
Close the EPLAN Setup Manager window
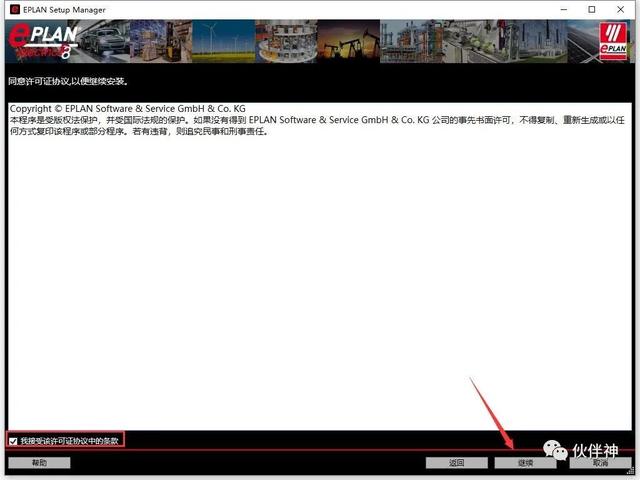point(620,9)
